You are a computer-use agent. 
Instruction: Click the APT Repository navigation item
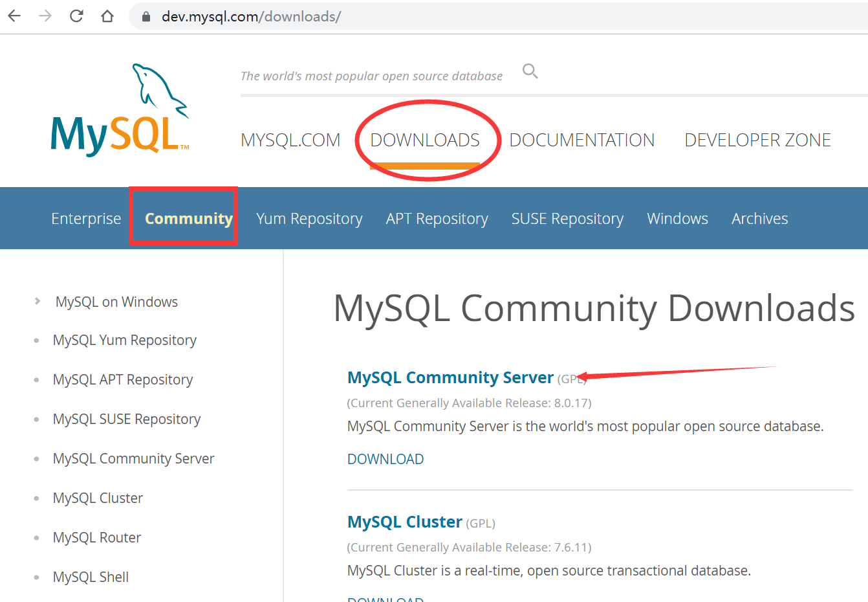(x=437, y=218)
